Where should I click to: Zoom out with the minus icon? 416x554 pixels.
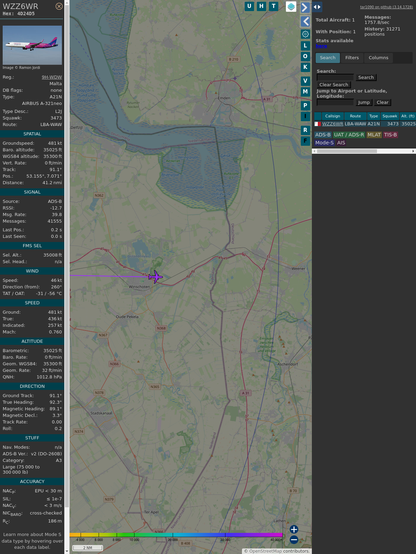[x=294, y=540]
